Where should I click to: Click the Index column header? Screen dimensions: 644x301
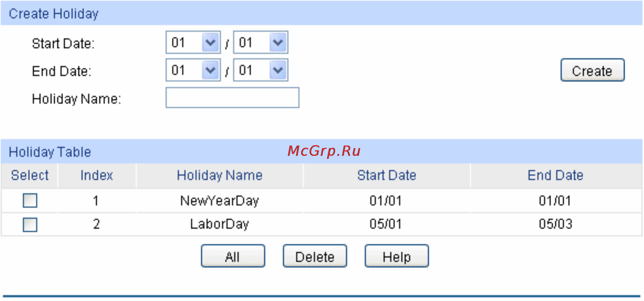[97, 175]
